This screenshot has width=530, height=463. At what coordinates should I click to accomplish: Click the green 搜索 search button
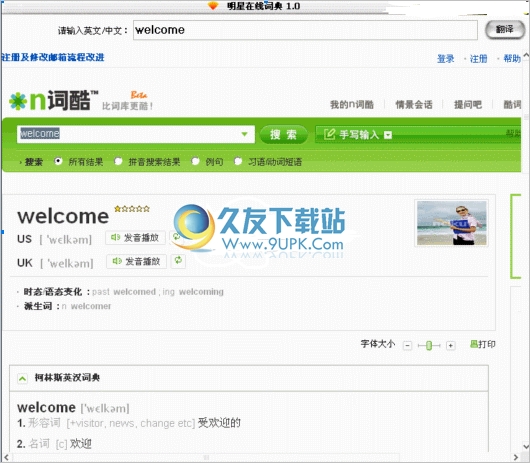click(283, 135)
